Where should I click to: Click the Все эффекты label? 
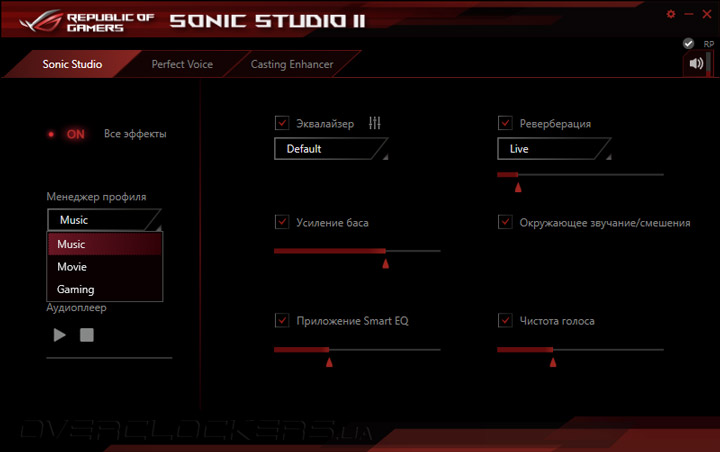click(x=135, y=134)
